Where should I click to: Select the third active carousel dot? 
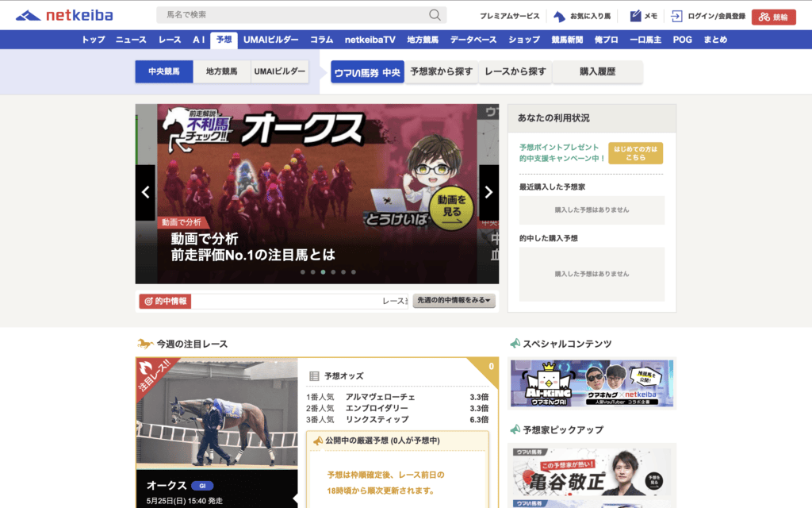coord(324,272)
